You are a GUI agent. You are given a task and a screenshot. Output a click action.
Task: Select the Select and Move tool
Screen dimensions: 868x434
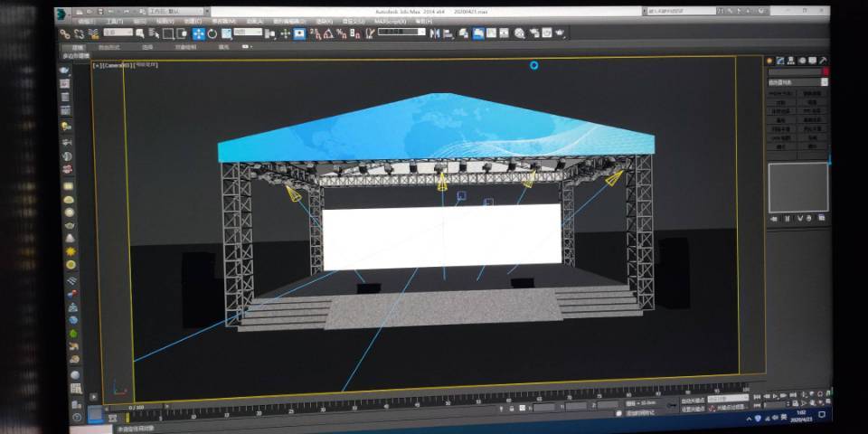(198, 33)
